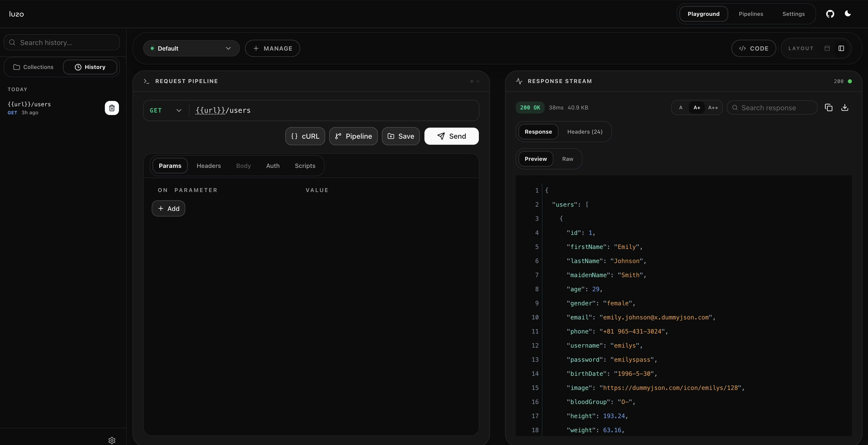Open the GitHub repository icon

click(x=830, y=14)
